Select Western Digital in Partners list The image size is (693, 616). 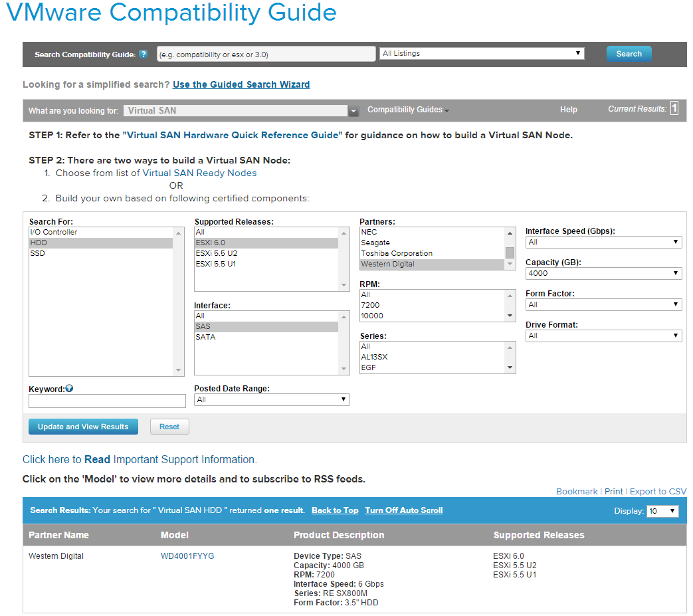433,264
